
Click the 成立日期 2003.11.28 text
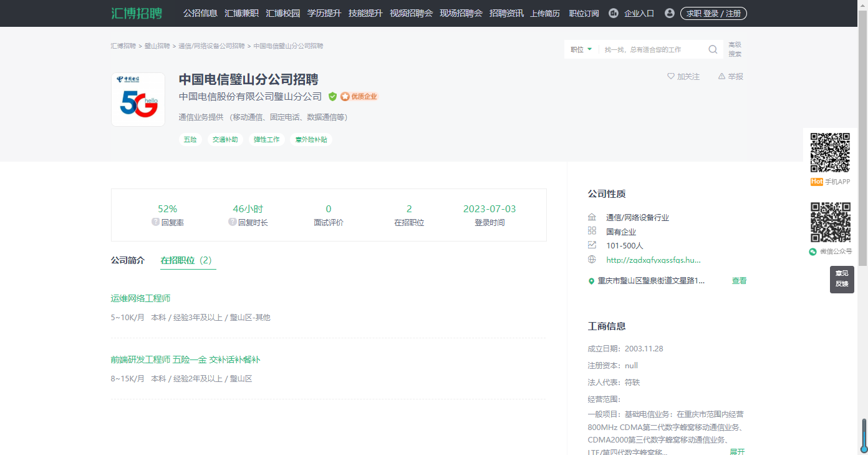(625, 348)
